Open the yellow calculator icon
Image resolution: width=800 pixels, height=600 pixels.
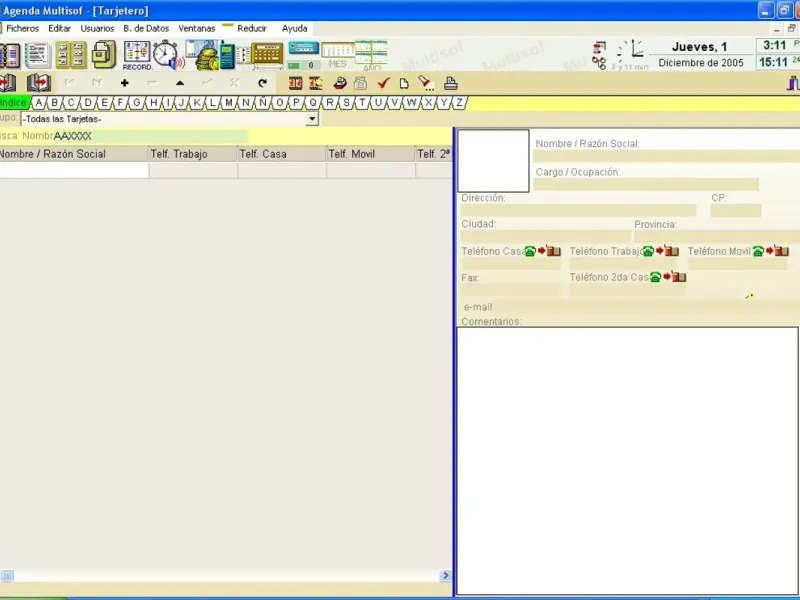tap(266, 55)
